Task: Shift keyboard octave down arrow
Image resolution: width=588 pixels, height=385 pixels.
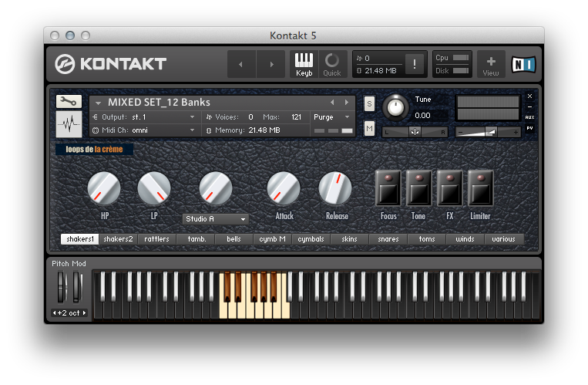Action: click(55, 312)
